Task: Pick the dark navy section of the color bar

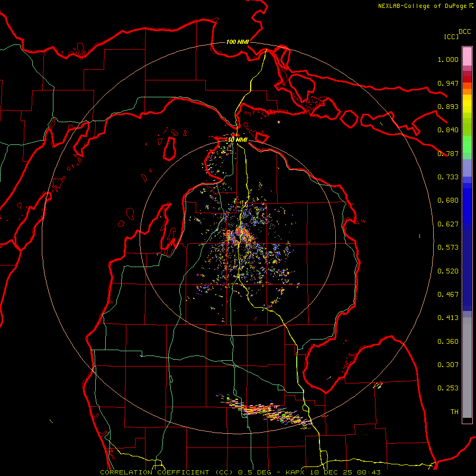Action: click(467, 270)
